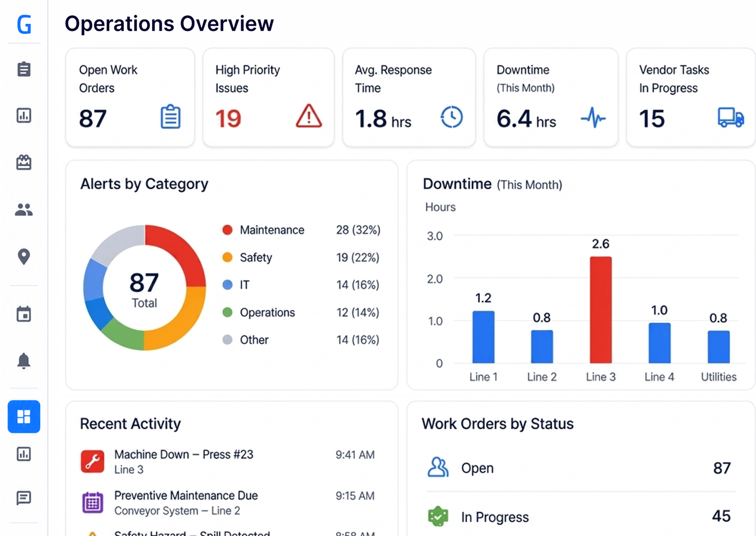
Task: Select the red Maintenance legend dot
Action: point(227,230)
